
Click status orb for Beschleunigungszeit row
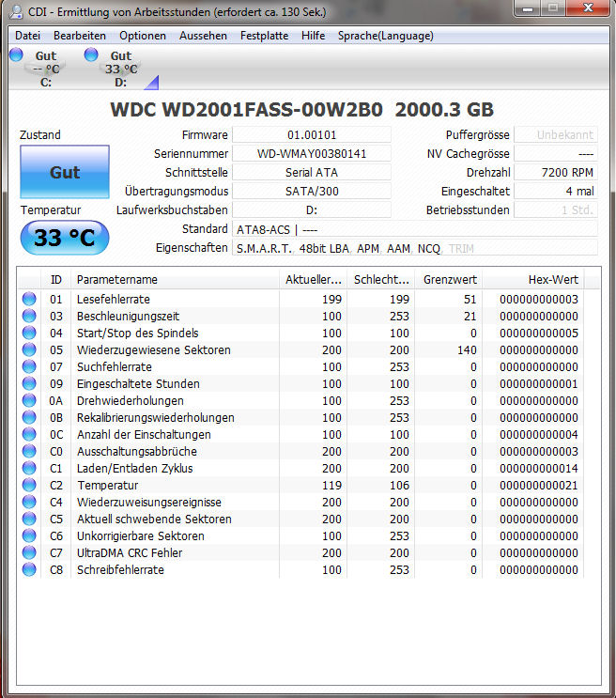[x=29, y=316]
